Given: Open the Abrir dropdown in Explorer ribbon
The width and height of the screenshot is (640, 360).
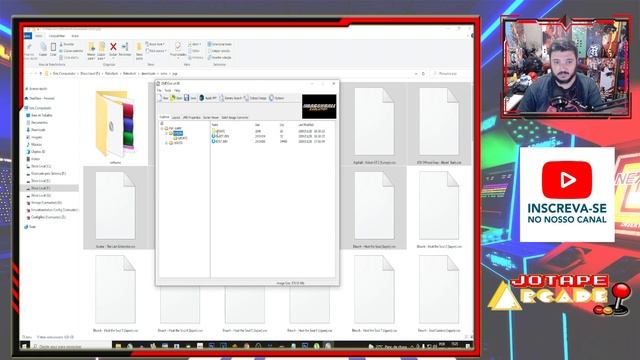Looking at the screenshot, I should click(x=195, y=44).
